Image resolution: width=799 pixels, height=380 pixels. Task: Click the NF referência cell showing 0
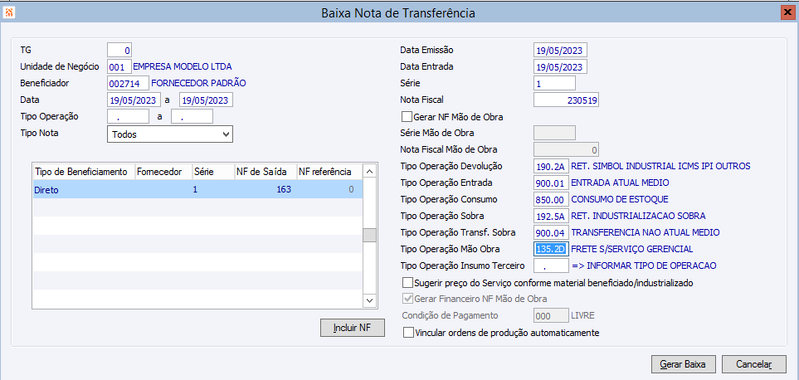(x=329, y=189)
